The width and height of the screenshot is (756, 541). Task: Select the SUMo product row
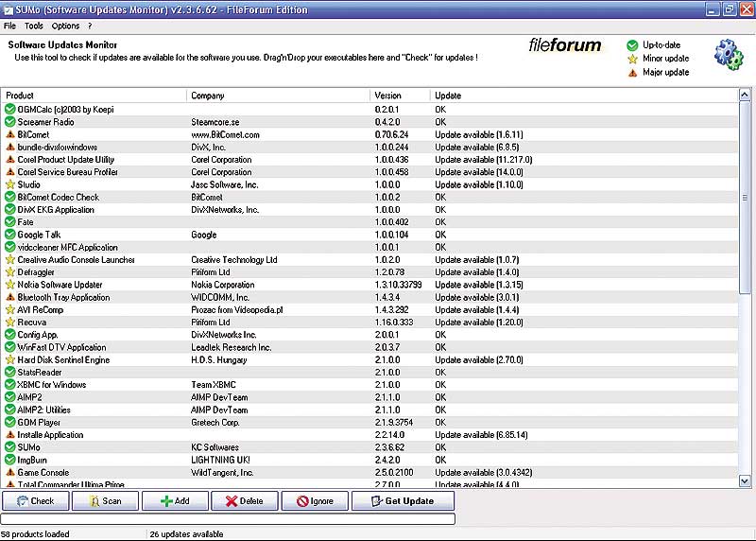point(369,447)
